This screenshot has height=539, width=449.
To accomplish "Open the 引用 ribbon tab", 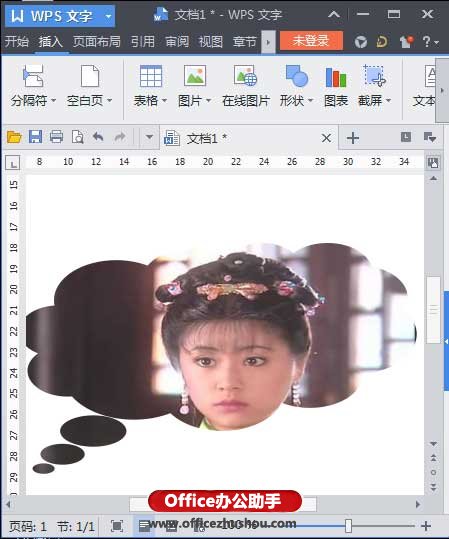I will (x=143, y=42).
